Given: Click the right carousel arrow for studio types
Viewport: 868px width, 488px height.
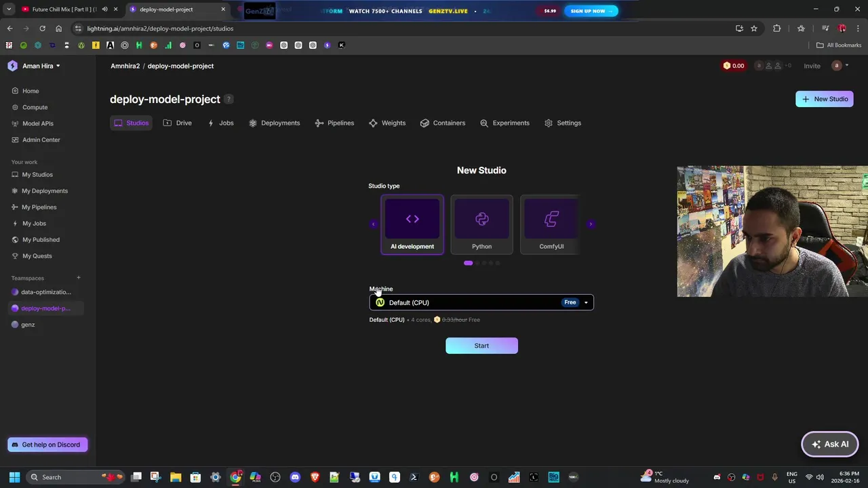Looking at the screenshot, I should 591,224.
